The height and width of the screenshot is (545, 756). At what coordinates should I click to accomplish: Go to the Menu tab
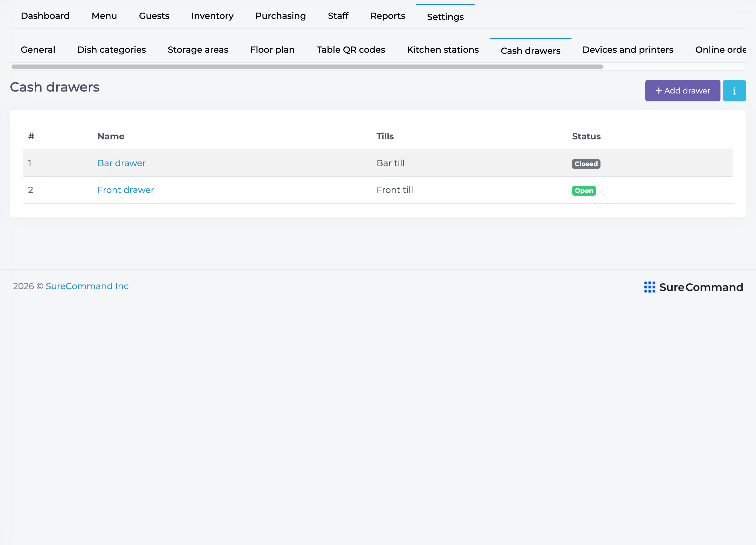click(104, 16)
